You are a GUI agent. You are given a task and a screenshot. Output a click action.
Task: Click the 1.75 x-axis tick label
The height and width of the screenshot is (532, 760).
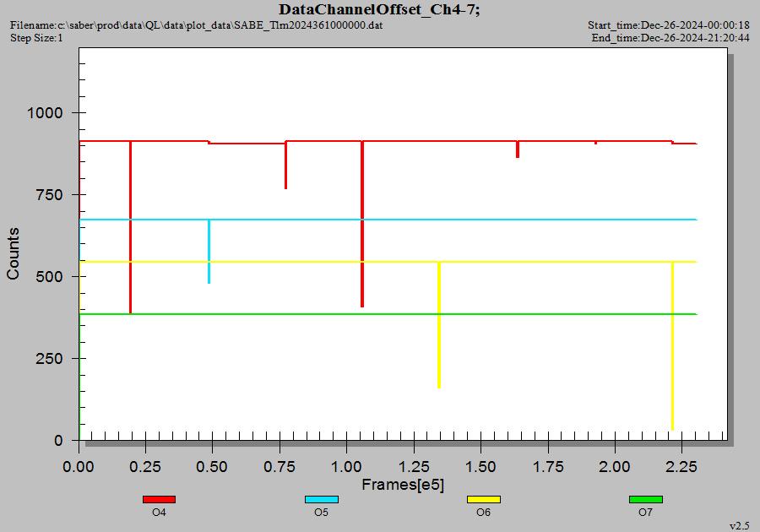[548, 467]
